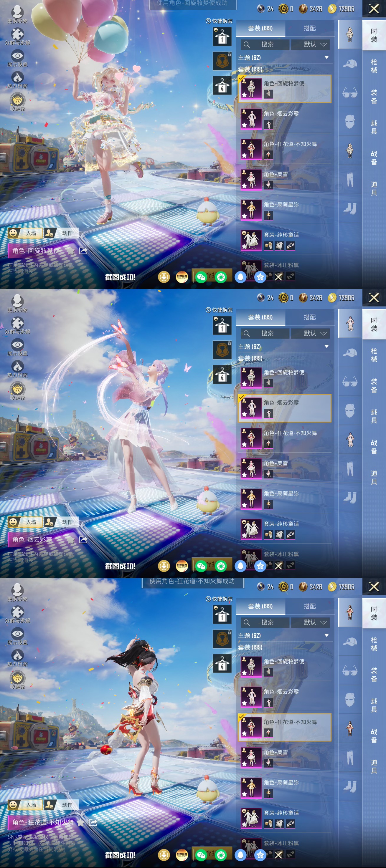Select 套装-纯珍童话 in the bottom screenshot

pyautogui.click(x=285, y=818)
